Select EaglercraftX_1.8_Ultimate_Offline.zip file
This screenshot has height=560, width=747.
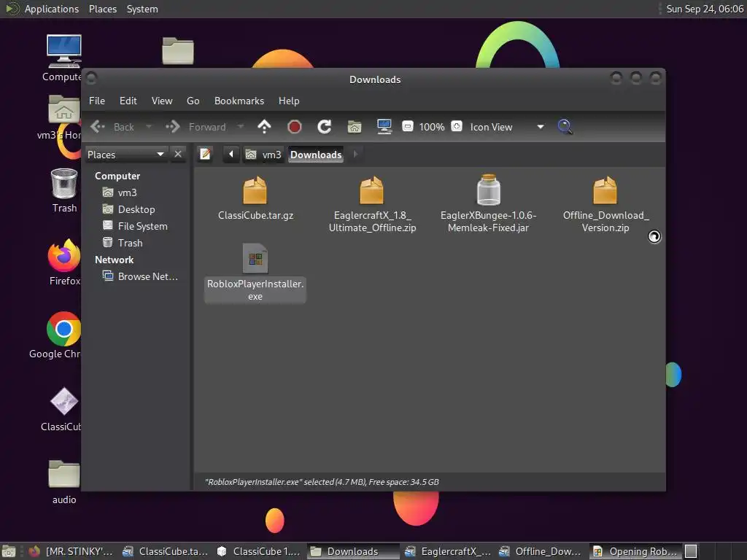(372, 205)
